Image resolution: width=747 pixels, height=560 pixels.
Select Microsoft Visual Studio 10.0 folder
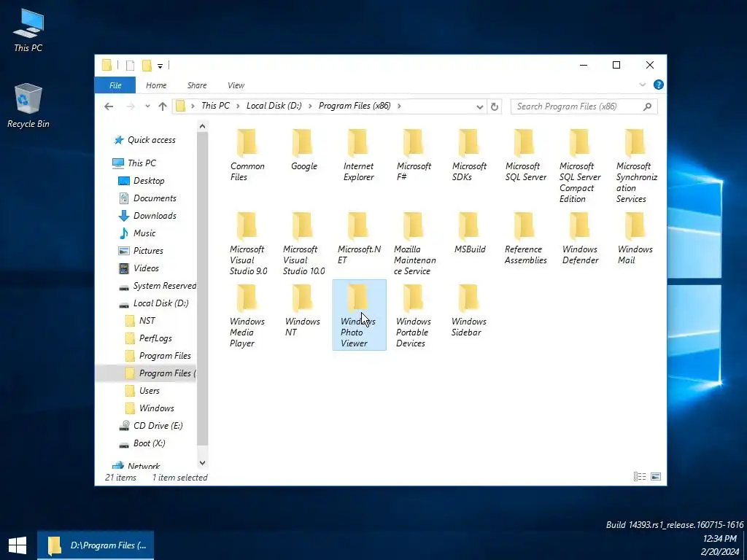click(x=303, y=244)
